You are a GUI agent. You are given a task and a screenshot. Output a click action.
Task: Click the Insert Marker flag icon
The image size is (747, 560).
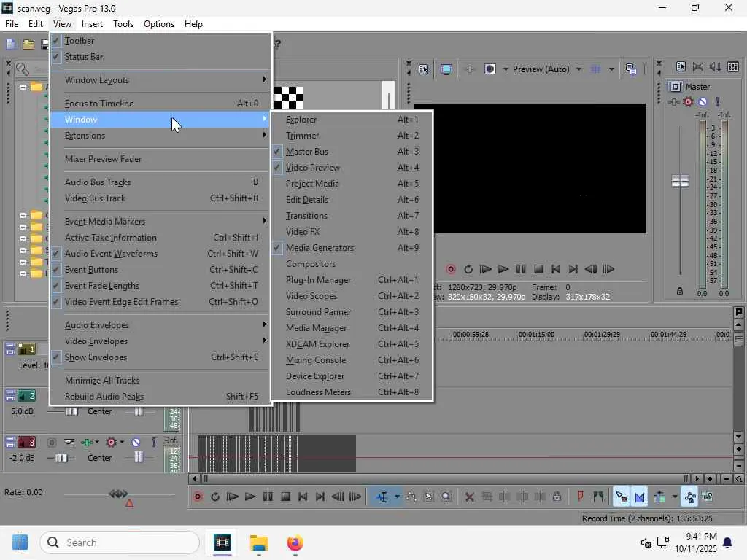tap(580, 497)
